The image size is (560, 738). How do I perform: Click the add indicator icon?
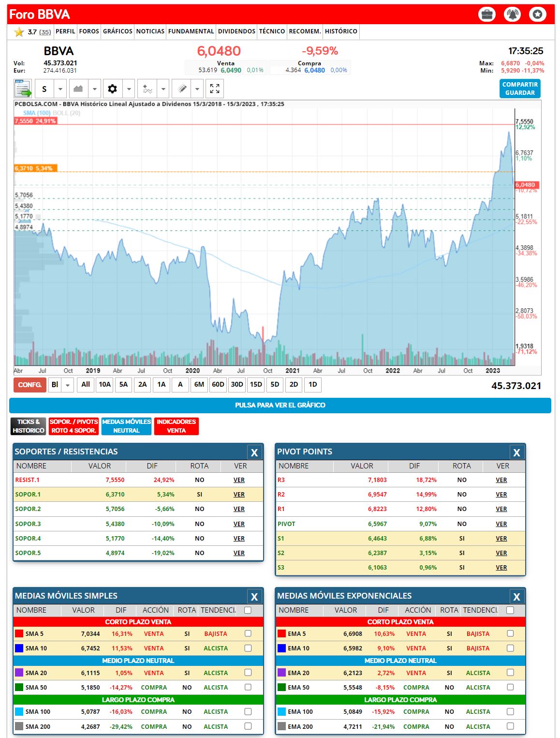pos(147,89)
